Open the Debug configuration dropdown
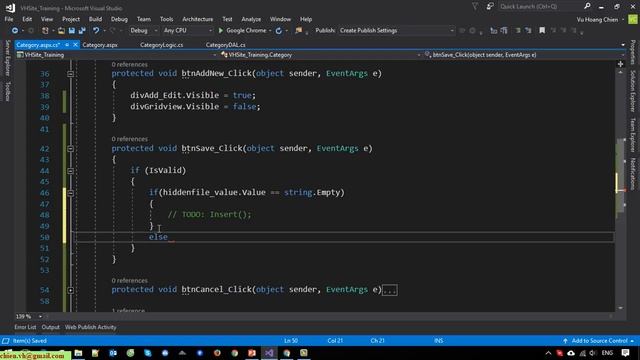The width and height of the screenshot is (640, 360). tap(144, 31)
